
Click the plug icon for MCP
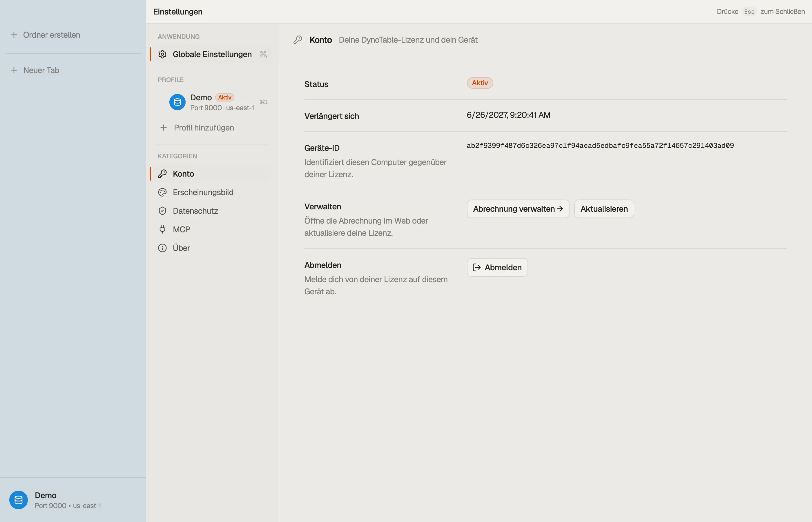pyautogui.click(x=162, y=229)
